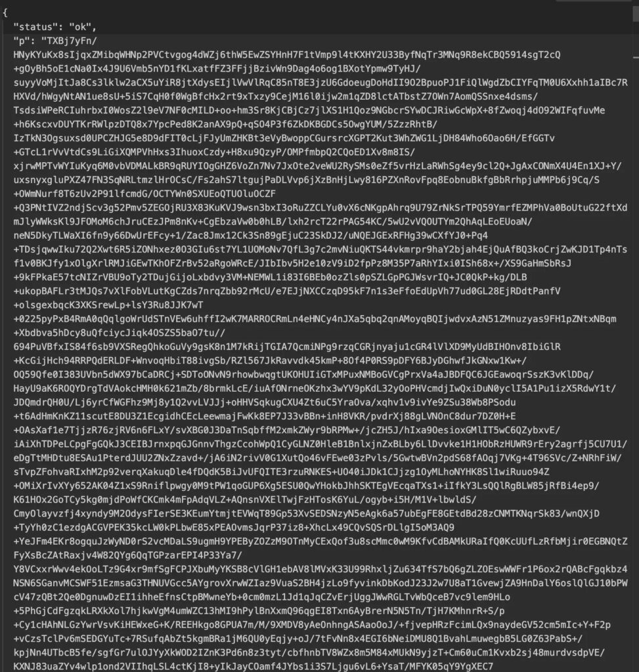
Task: Click the line beginning +gOyBh5oE1cNa0Ix4J9
Action: (x=217, y=69)
